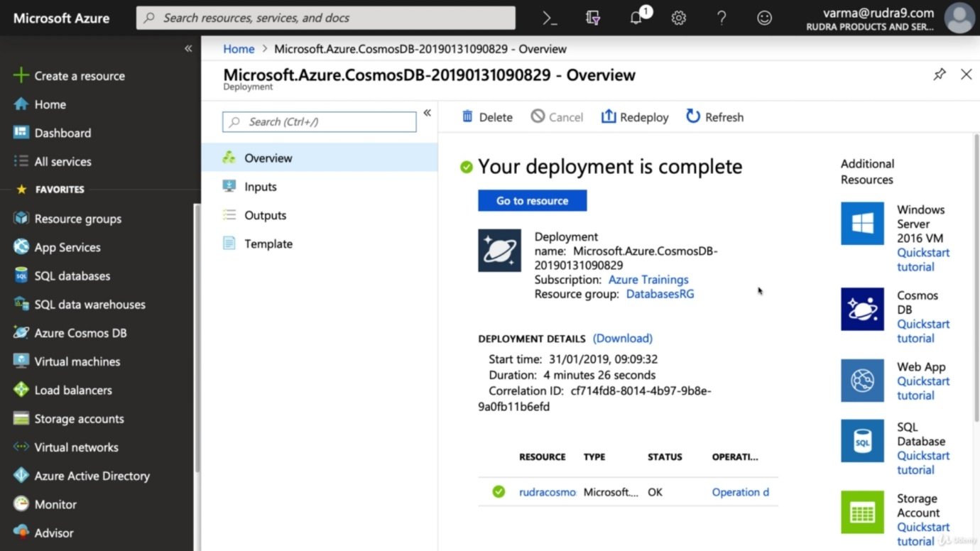Click the Resource groups cube icon

[x=21, y=219]
